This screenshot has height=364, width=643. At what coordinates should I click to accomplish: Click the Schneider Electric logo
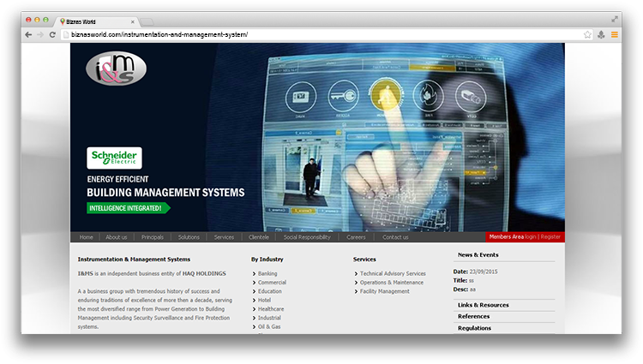[114, 158]
